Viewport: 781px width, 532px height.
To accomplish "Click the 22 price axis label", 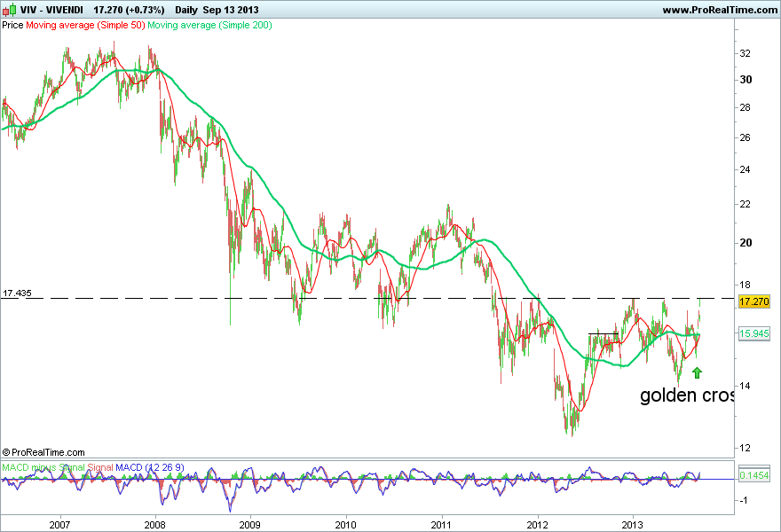I will tap(745, 204).
